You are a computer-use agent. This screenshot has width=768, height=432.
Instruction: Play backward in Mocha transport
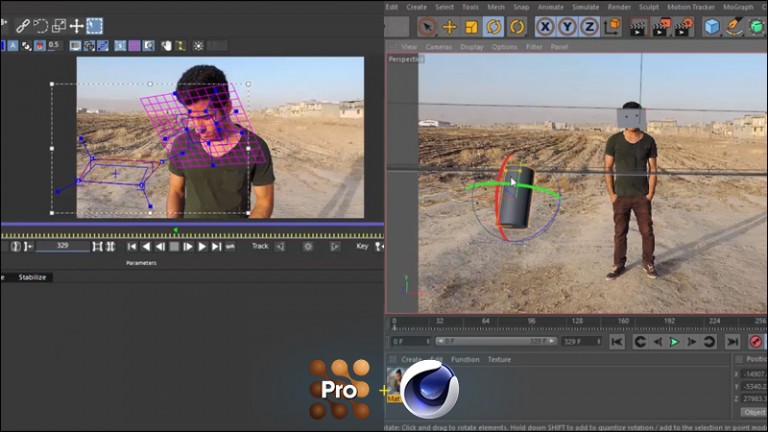[x=146, y=246]
